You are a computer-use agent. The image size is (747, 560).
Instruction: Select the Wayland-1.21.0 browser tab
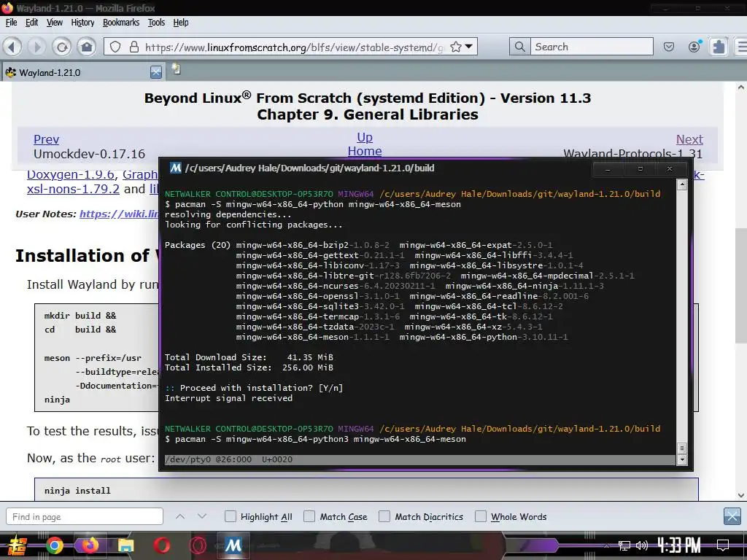point(82,72)
